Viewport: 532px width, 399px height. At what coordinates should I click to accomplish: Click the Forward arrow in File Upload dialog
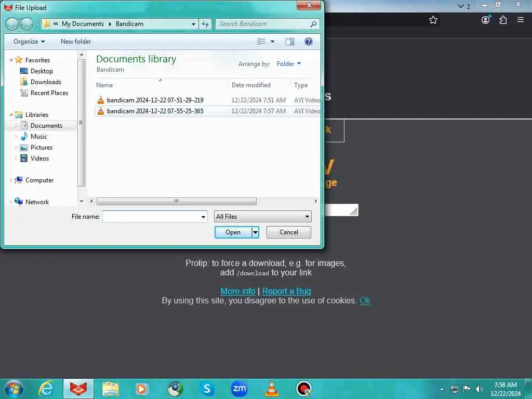26,24
